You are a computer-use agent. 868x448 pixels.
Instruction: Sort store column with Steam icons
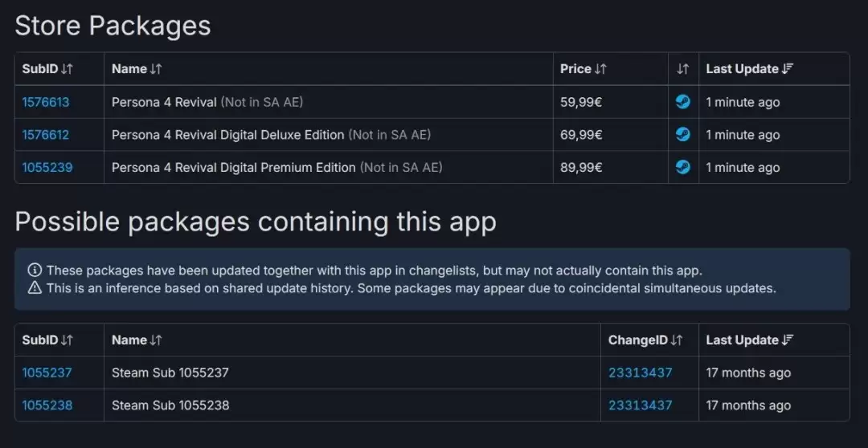tap(682, 69)
